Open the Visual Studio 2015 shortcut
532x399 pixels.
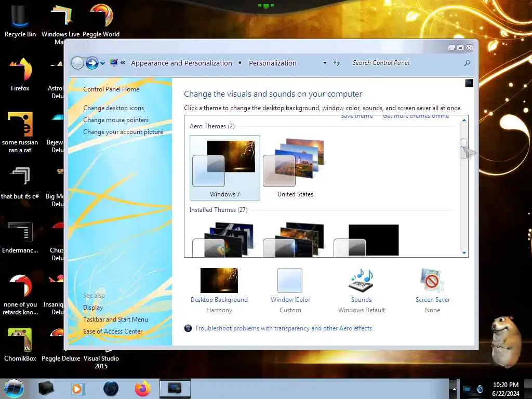click(x=101, y=359)
